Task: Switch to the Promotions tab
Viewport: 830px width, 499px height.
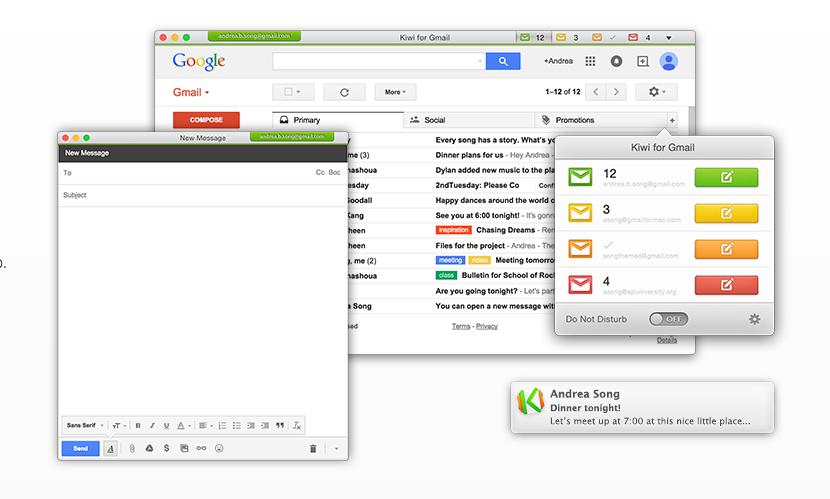Action: point(600,120)
